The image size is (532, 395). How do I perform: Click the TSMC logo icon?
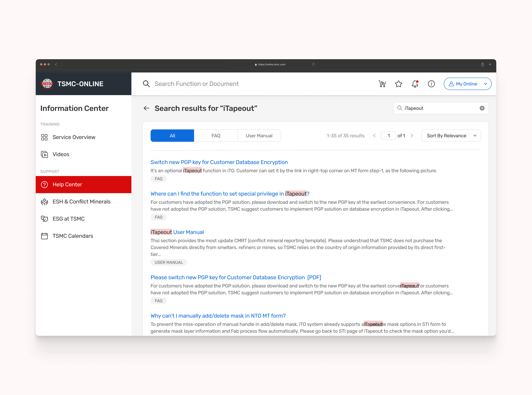click(x=47, y=84)
